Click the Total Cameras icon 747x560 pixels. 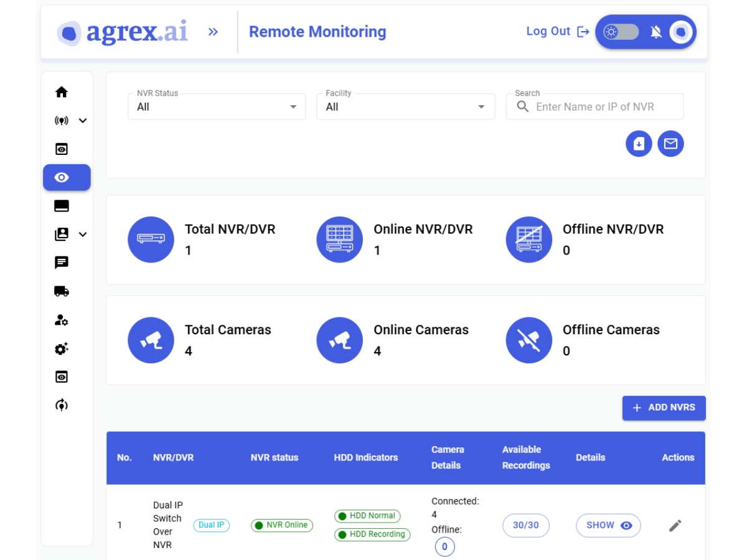click(151, 340)
